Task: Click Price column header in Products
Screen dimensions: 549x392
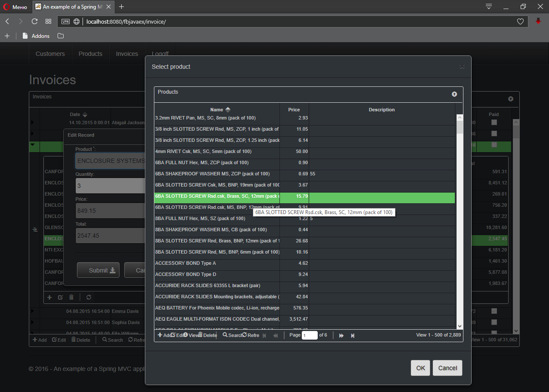Action: tap(294, 110)
